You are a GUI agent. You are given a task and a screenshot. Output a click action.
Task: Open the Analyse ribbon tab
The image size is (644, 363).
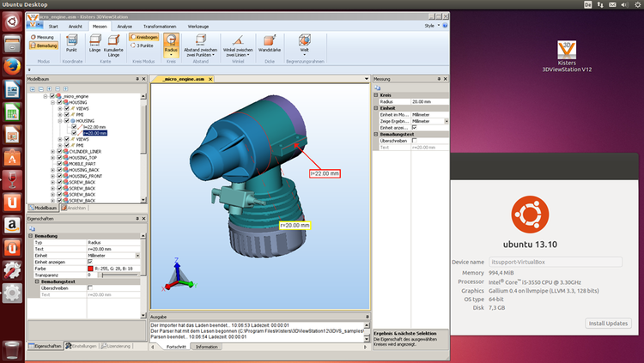[x=125, y=27]
